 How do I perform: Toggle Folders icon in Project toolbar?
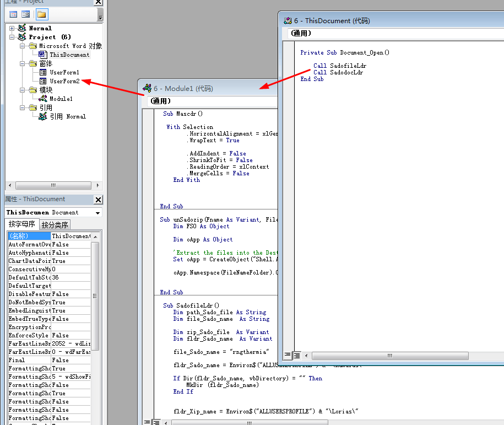pyautogui.click(x=41, y=14)
